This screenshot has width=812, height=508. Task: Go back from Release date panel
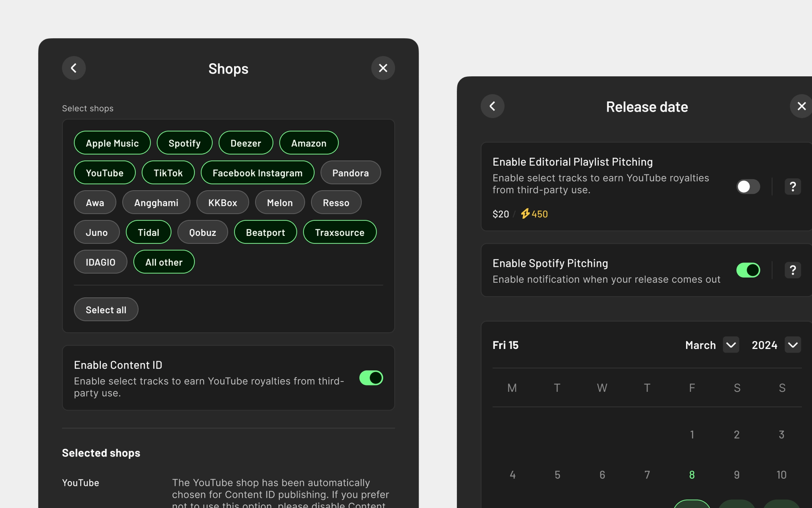click(x=492, y=106)
